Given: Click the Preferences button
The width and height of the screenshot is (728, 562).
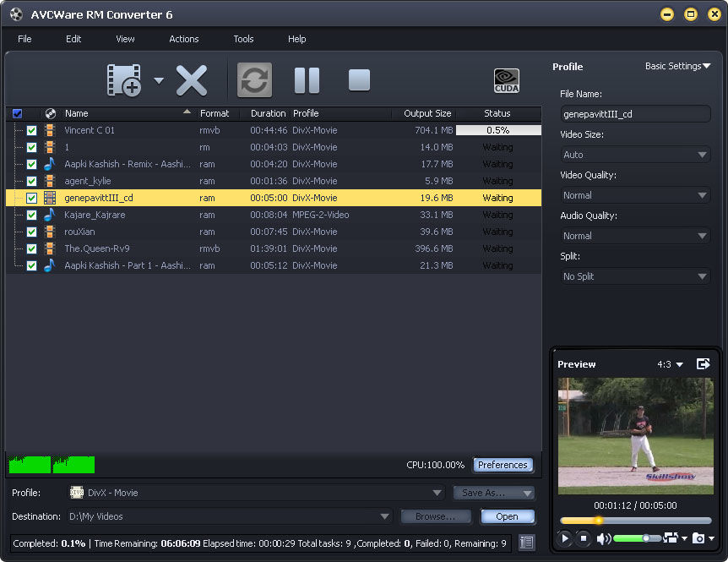Looking at the screenshot, I should 503,465.
